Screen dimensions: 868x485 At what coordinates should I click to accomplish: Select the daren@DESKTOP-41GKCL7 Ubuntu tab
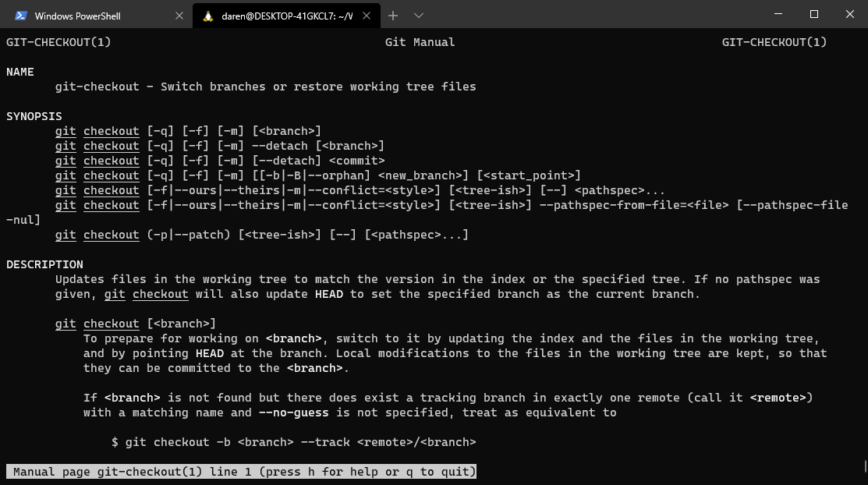(x=286, y=16)
